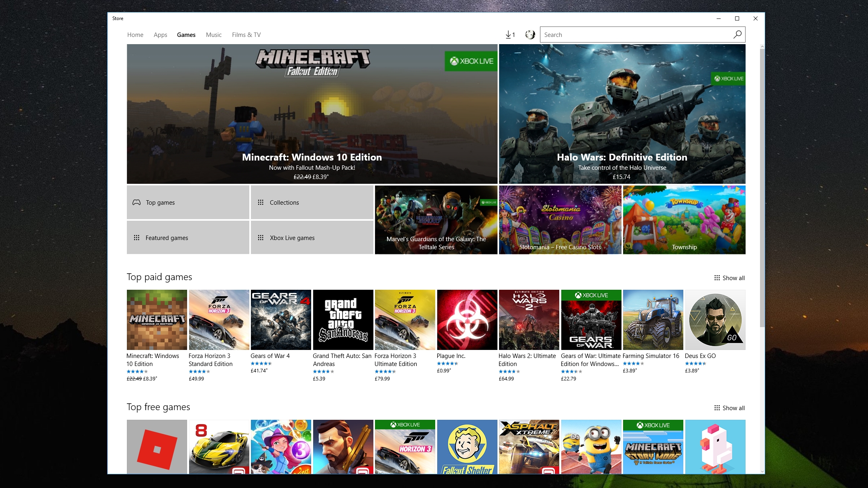Image resolution: width=868 pixels, height=488 pixels.
Task: Open Asphalt Xtreme game tile
Action: [x=529, y=447]
